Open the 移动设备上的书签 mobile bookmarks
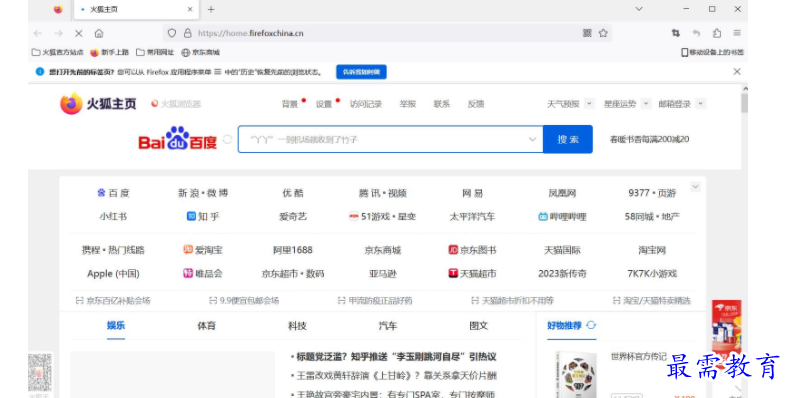Screen dimensions: 788x398 (713, 52)
